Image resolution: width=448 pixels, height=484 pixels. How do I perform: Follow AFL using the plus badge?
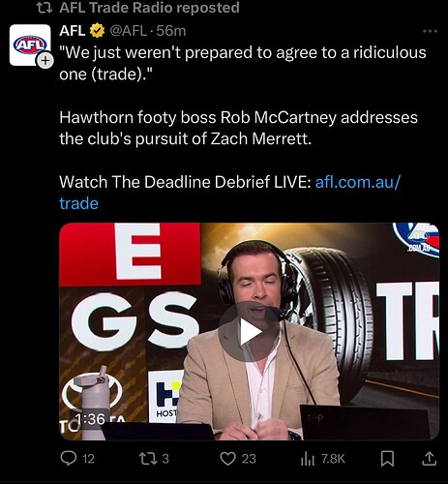click(x=45, y=60)
